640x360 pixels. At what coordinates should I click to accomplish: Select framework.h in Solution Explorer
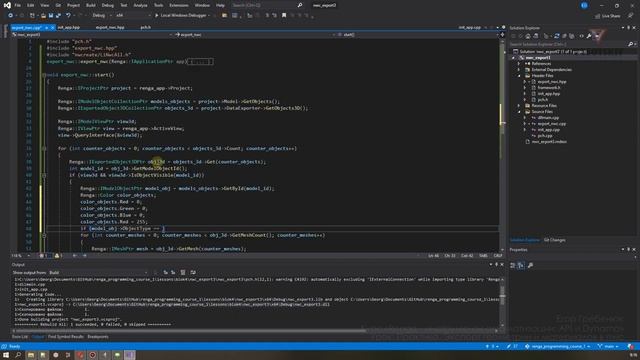click(549, 88)
